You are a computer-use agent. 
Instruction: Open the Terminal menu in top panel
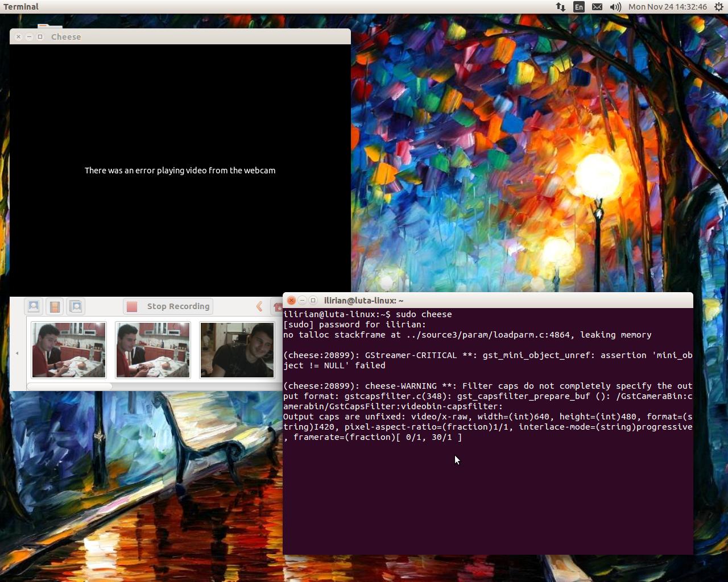point(21,7)
